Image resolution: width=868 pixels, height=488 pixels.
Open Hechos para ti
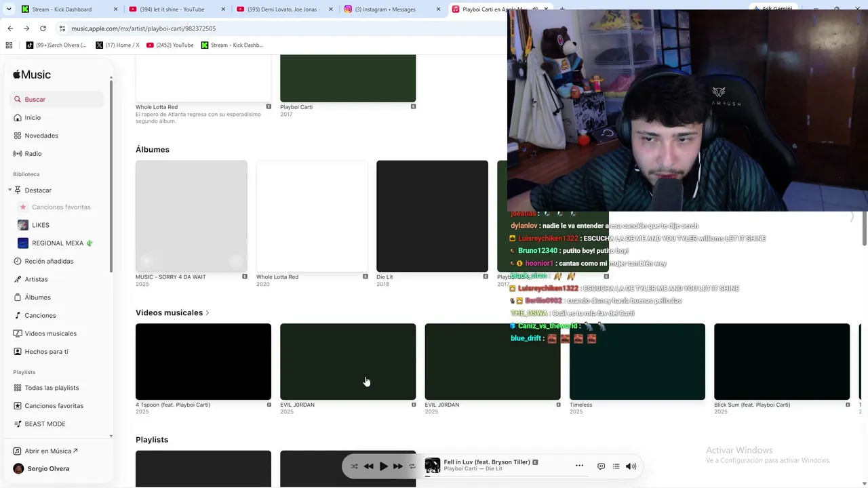coord(46,352)
